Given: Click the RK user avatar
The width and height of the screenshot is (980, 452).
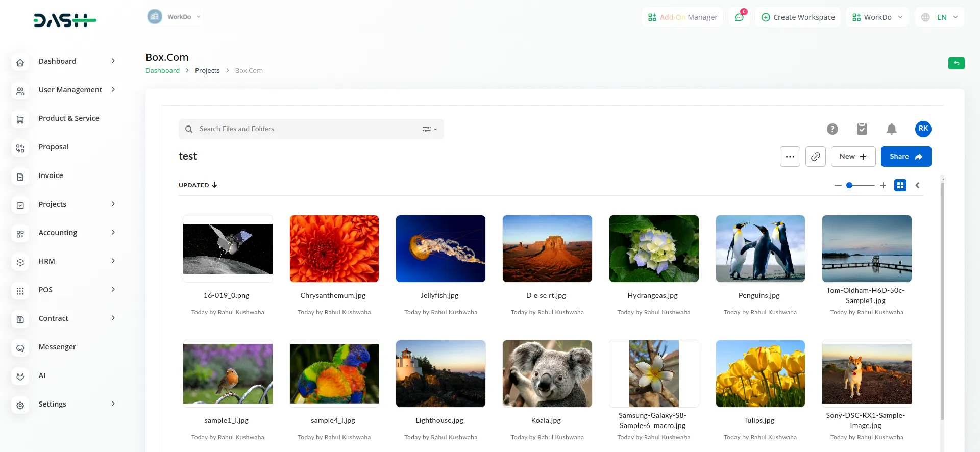Looking at the screenshot, I should (x=923, y=129).
